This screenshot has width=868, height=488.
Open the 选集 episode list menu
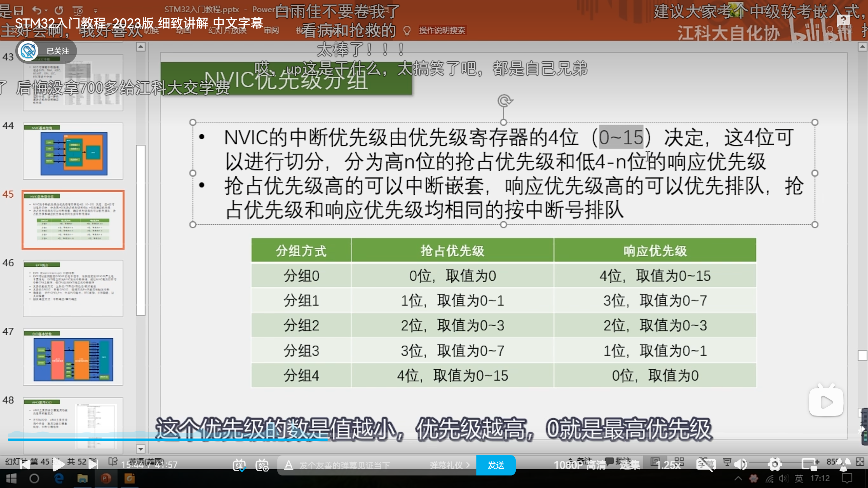click(x=630, y=465)
